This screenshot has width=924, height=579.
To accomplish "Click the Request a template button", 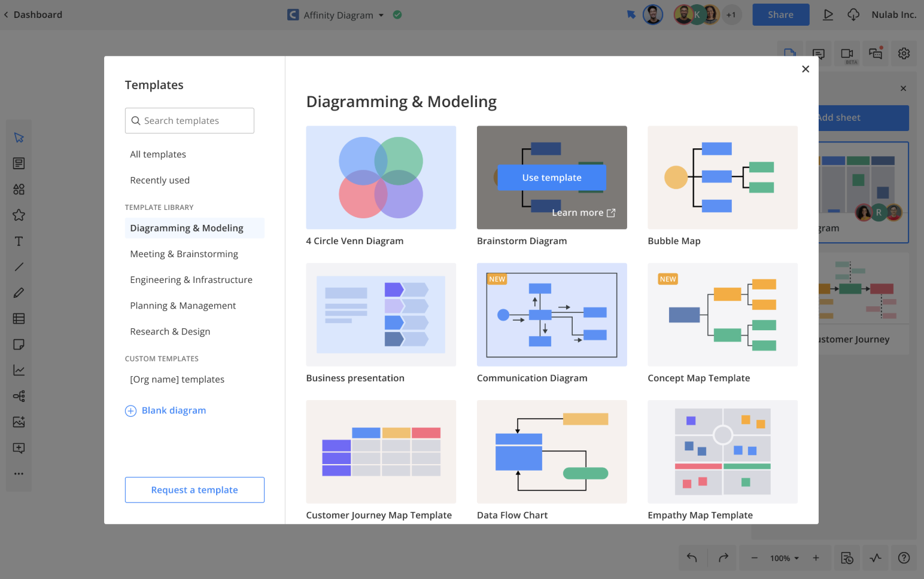I will click(x=194, y=490).
